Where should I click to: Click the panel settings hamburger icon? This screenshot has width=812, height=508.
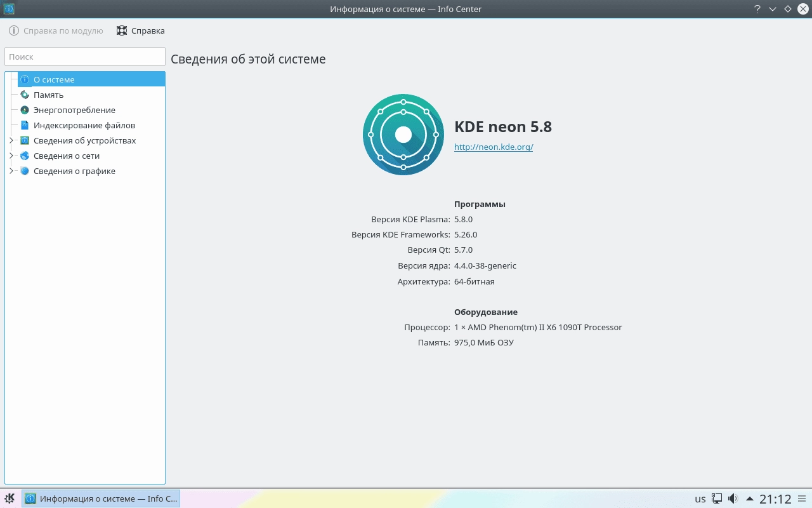tap(802, 498)
